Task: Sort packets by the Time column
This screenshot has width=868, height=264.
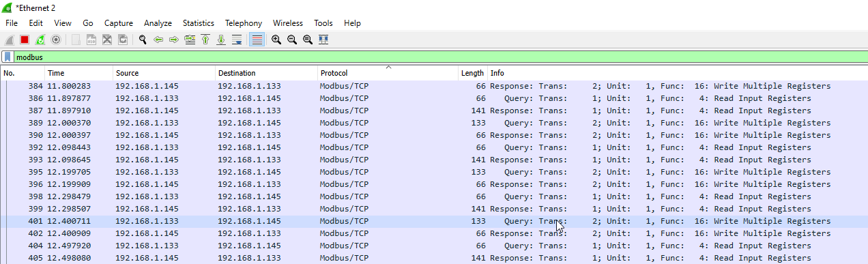Action: (78, 73)
